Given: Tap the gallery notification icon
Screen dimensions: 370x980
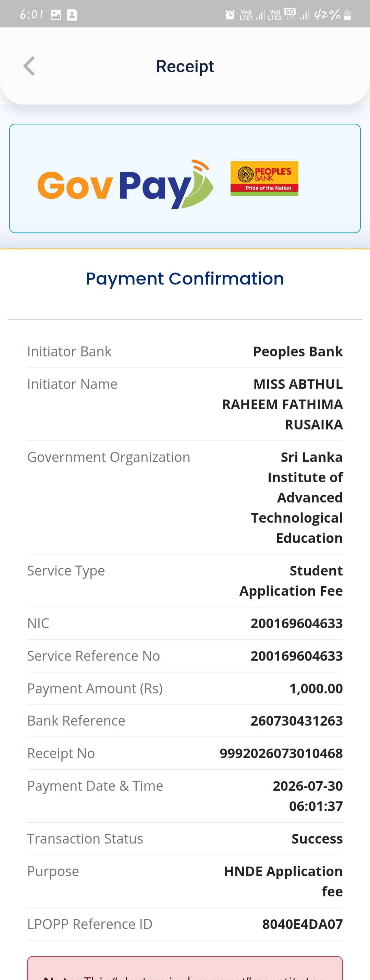Looking at the screenshot, I should (56, 15).
